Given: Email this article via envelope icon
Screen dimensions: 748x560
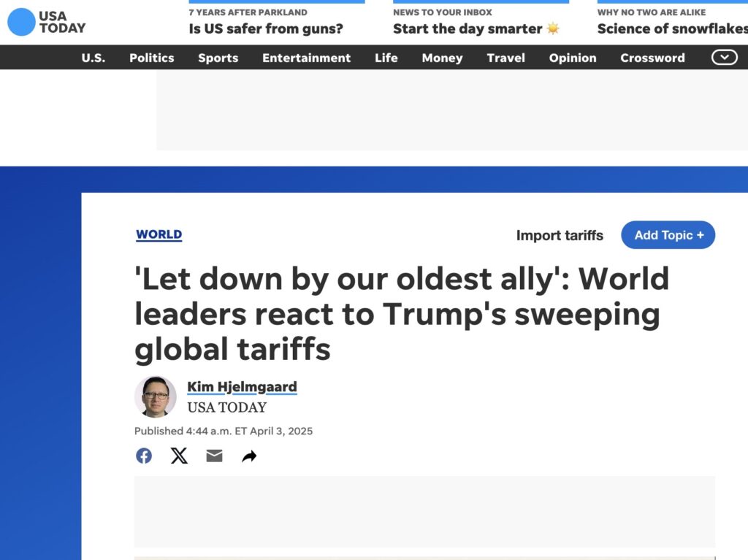Looking at the screenshot, I should click(x=214, y=456).
